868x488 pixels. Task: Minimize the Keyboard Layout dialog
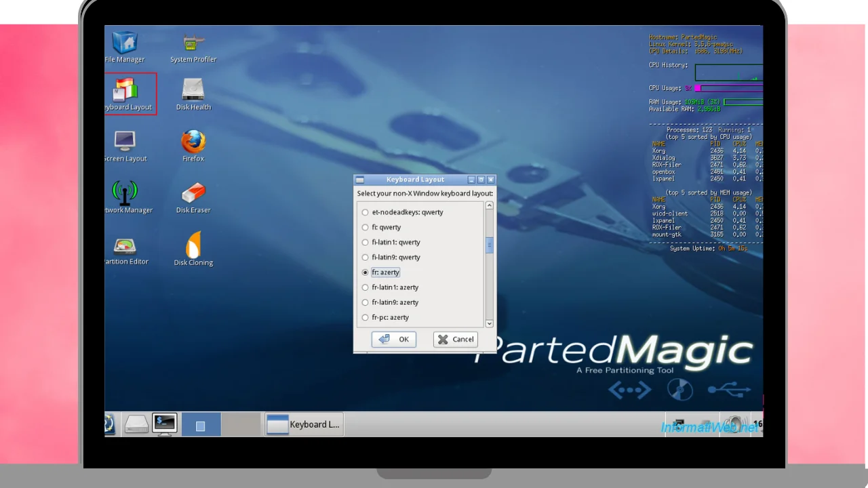pos(471,180)
